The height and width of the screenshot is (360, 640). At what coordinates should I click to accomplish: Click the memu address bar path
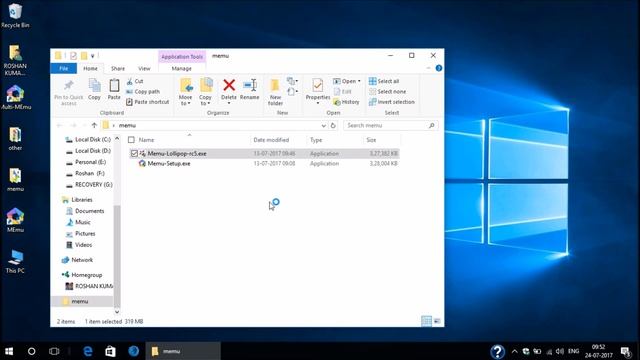pyautogui.click(x=127, y=126)
